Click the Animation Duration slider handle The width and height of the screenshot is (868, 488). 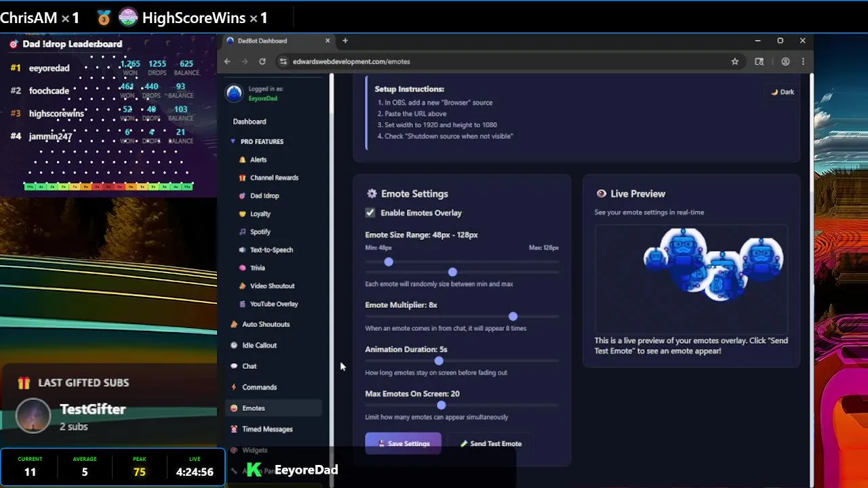click(x=439, y=361)
